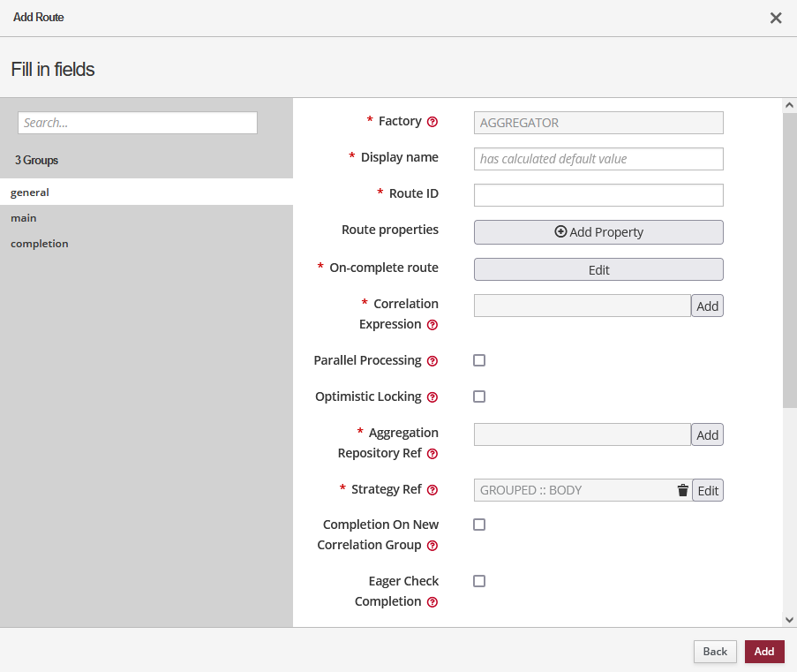Toggle the Optimistic Locking checkbox

click(x=479, y=396)
